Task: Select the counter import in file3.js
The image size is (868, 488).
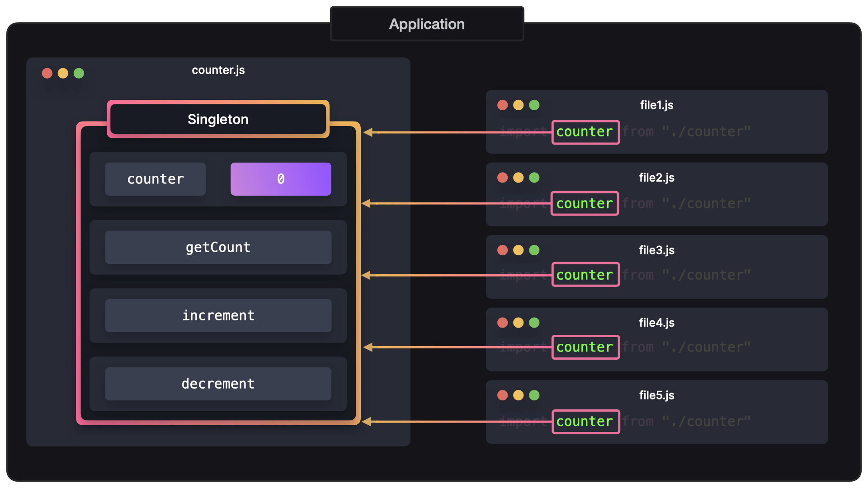Action: [585, 274]
